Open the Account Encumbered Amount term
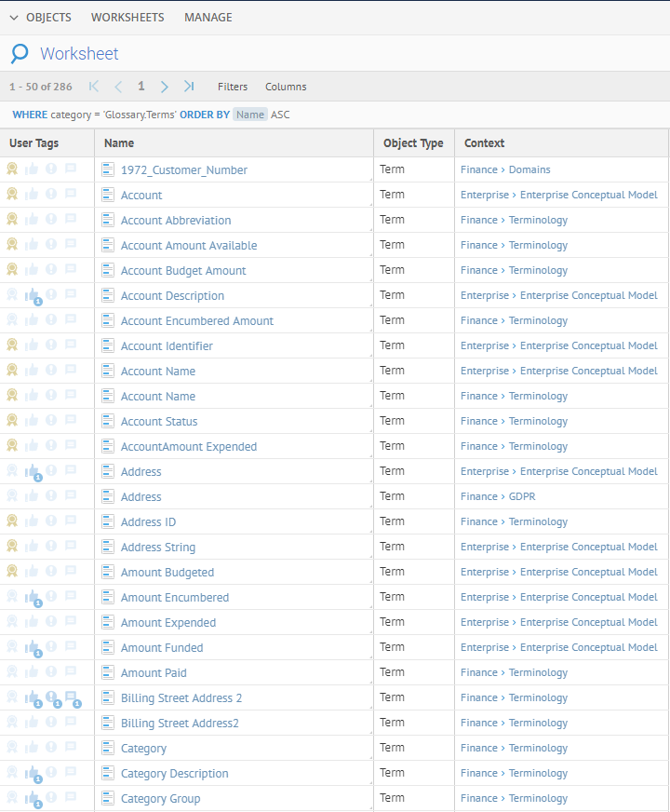The height and width of the screenshot is (812, 670). [197, 321]
